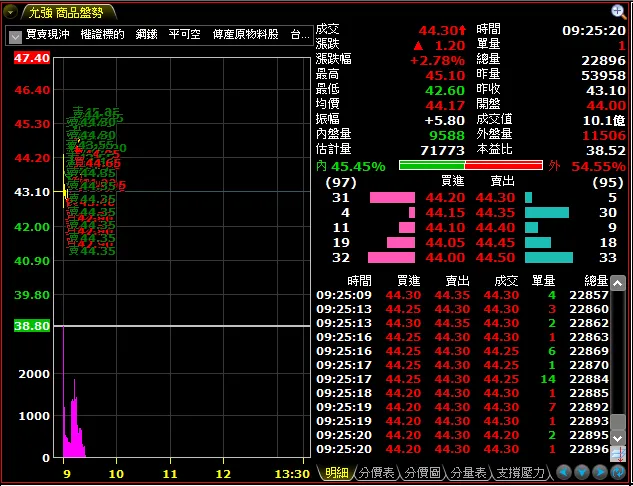633x486 pixels.
Task: Click the truncated 台… tag
Action: pos(300,34)
